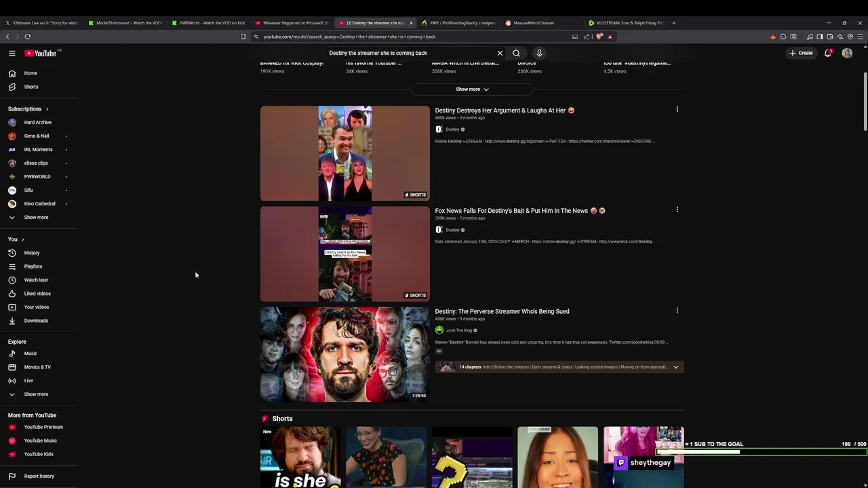
Task: Open 'Destiny: The Perverse Streamer' thumbnail
Action: pyautogui.click(x=345, y=354)
